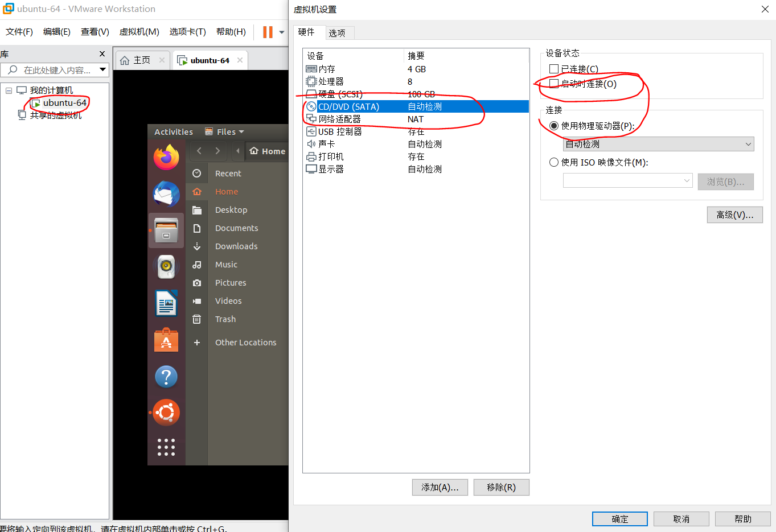Open the Files app menu in Ubuntu
The width and height of the screenshot is (776, 532).
coord(224,132)
